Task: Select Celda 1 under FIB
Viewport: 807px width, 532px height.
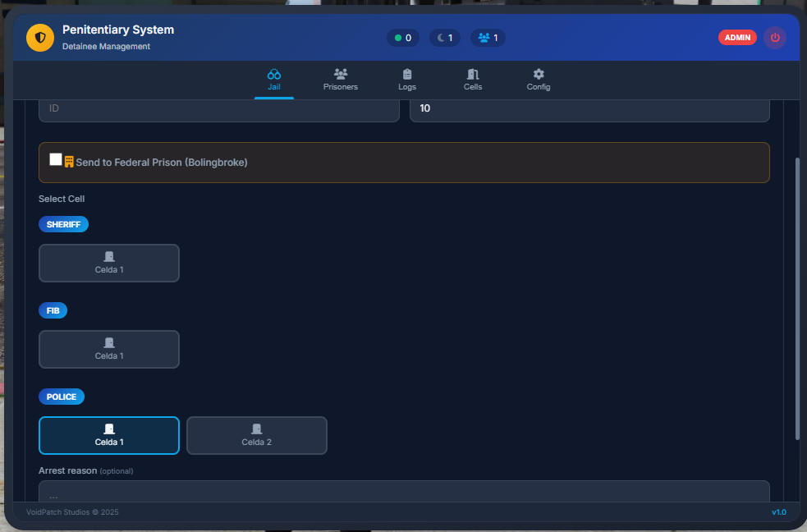Action: pyautogui.click(x=109, y=350)
